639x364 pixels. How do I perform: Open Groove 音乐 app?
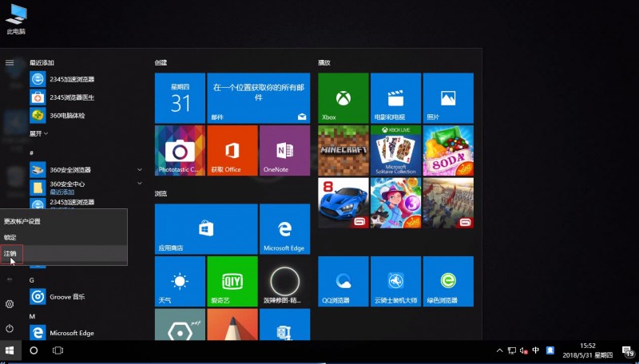click(x=58, y=297)
